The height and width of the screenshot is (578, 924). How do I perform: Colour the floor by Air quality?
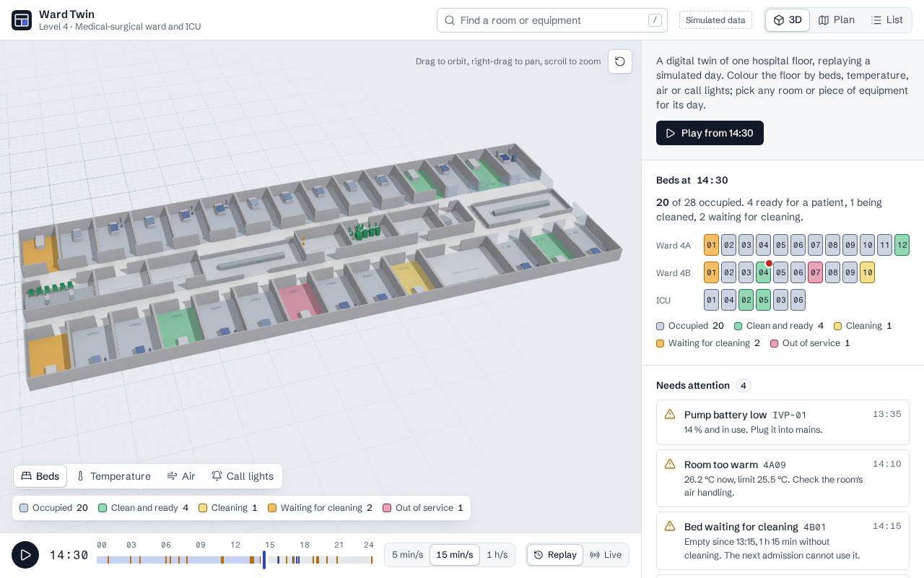[x=181, y=476]
